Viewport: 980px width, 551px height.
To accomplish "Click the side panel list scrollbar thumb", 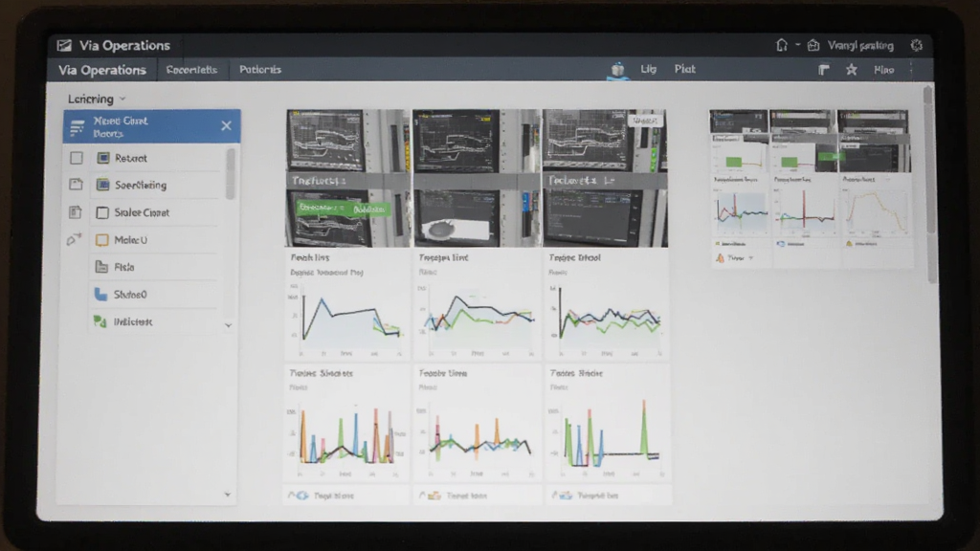I will (230, 174).
